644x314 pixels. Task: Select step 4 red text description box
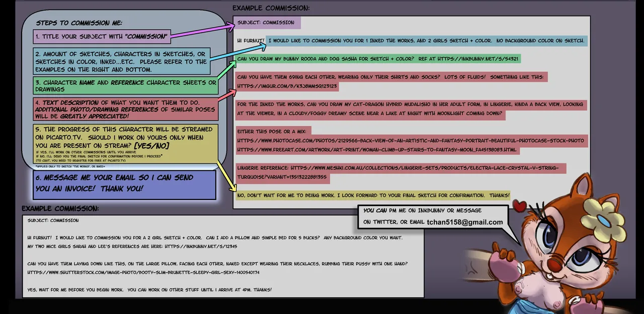click(126, 109)
